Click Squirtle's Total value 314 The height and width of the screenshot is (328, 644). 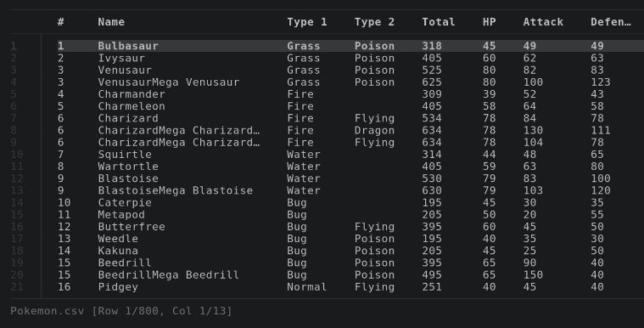coord(432,155)
